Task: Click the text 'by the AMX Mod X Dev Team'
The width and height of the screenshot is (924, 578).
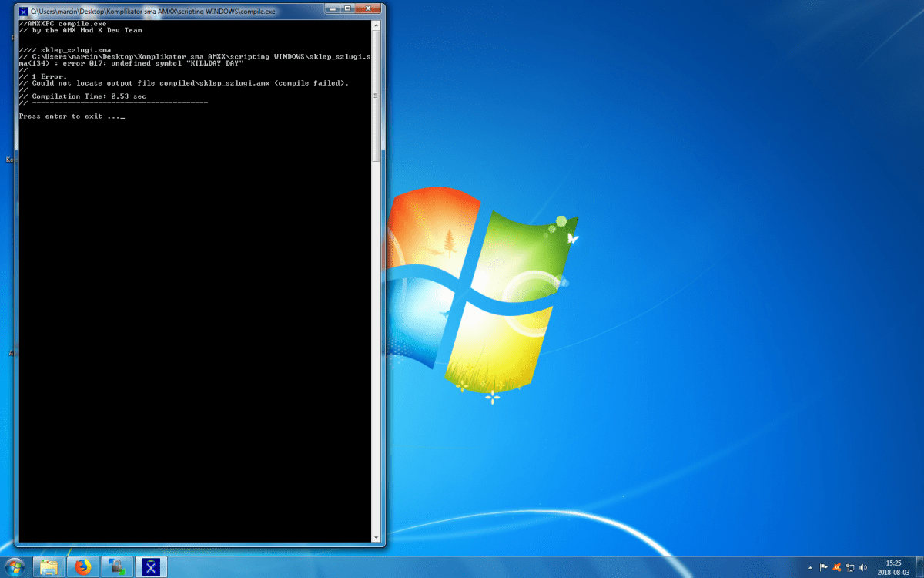Action: 87,31
